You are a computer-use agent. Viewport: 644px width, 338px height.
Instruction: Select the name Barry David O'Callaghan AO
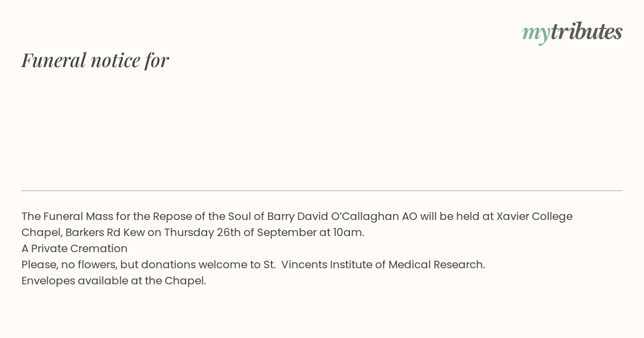pos(342,216)
